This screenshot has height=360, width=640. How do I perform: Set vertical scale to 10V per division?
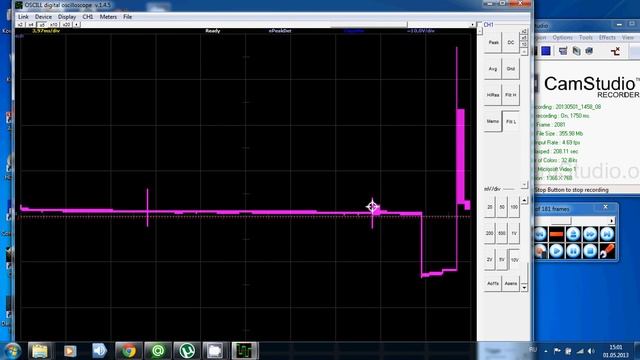[514, 260]
